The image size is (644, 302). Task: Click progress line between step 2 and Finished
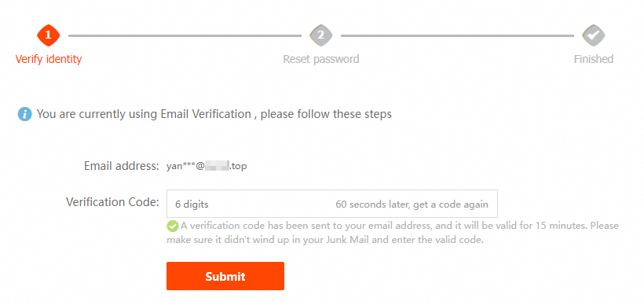(457, 36)
